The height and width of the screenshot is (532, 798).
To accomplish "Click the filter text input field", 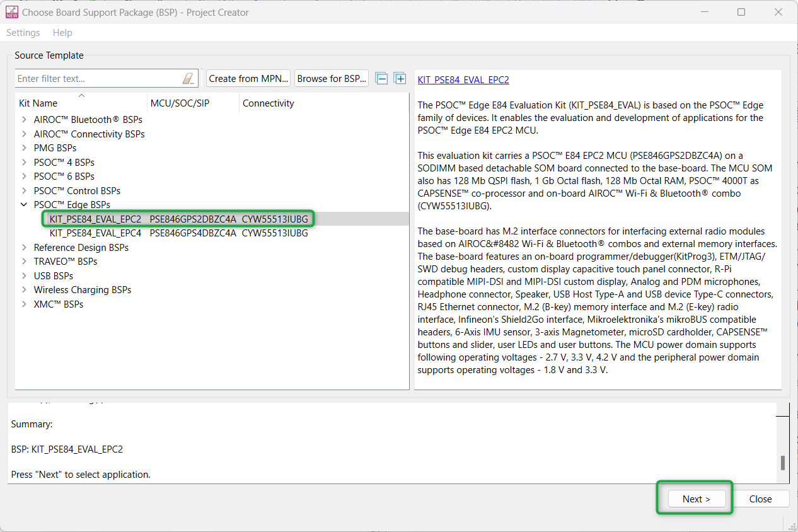I will click(98, 79).
